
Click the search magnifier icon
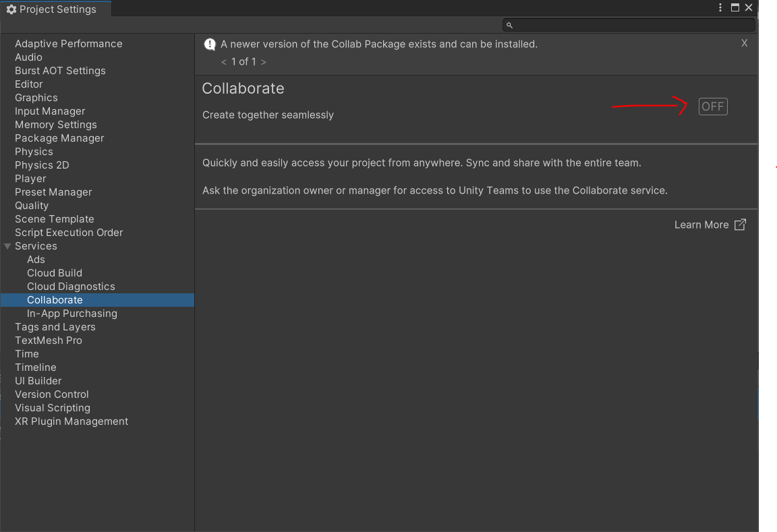point(509,25)
